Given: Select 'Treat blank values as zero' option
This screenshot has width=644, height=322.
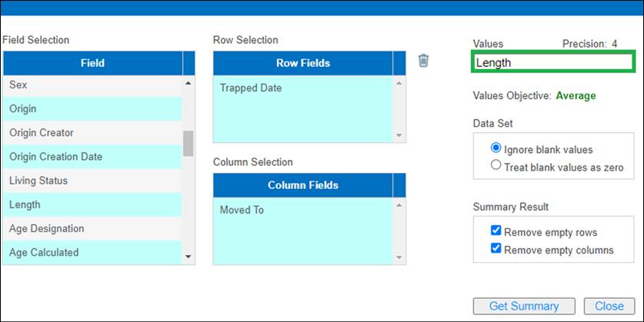Looking at the screenshot, I should click(x=496, y=166).
